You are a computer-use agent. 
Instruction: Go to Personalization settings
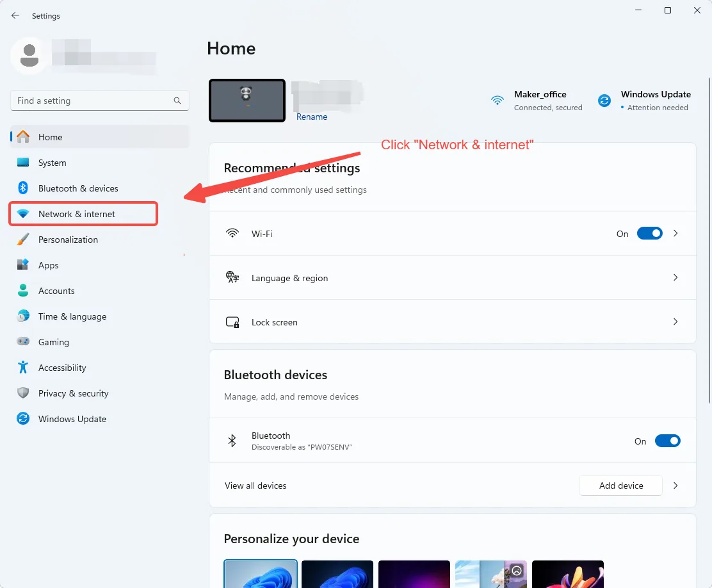click(99, 239)
